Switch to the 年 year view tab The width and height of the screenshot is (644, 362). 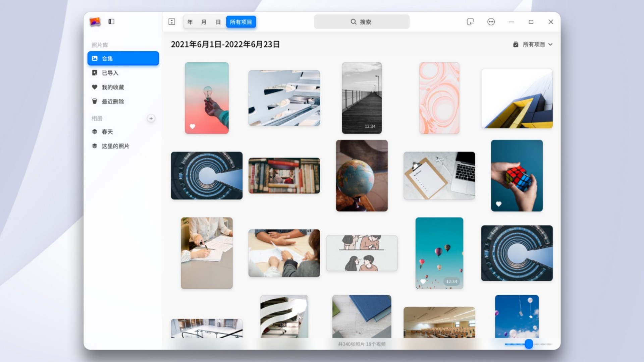[190, 22]
